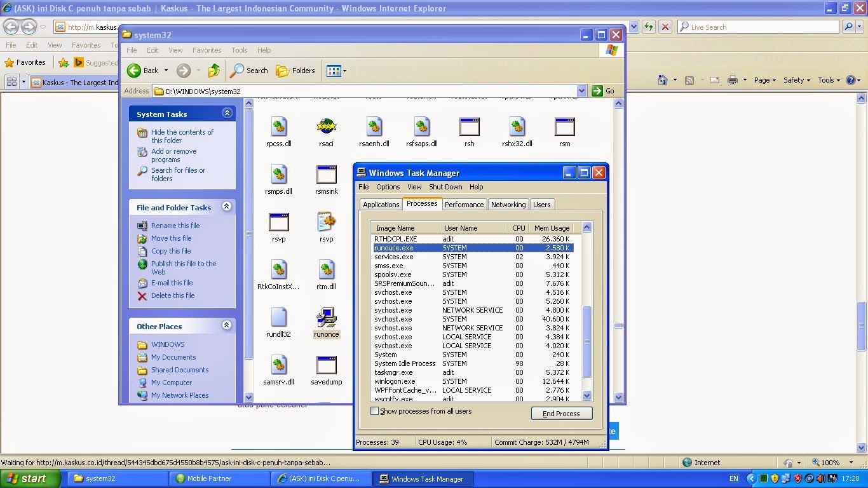Click Delete this file link
This screenshot has width=868, height=488.
[x=173, y=295]
